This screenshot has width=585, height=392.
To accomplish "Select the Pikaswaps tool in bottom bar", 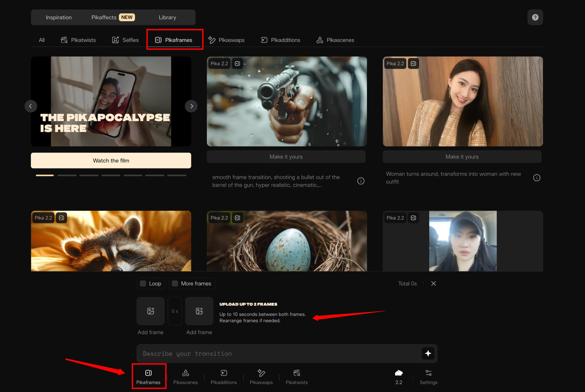I will tap(261, 377).
